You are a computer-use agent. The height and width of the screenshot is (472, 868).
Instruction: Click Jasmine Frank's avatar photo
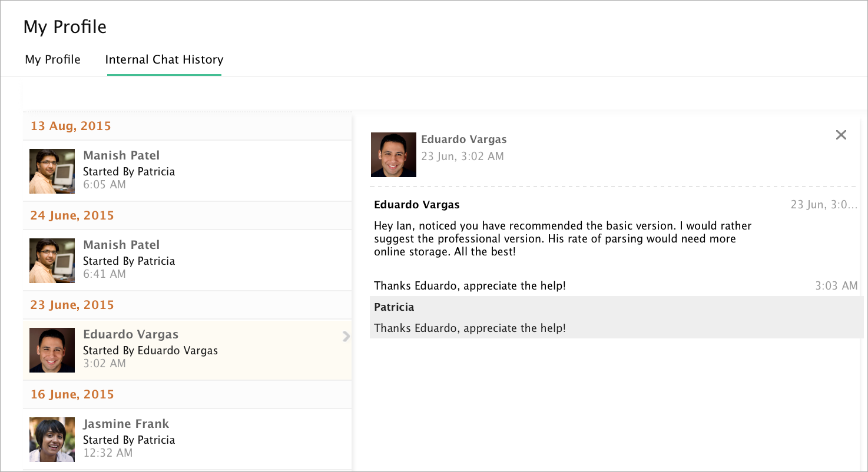[52, 440]
